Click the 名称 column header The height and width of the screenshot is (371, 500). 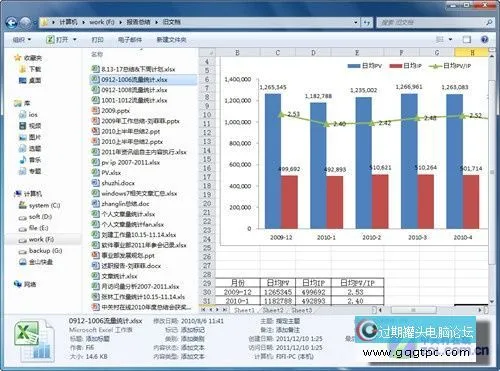97,54
